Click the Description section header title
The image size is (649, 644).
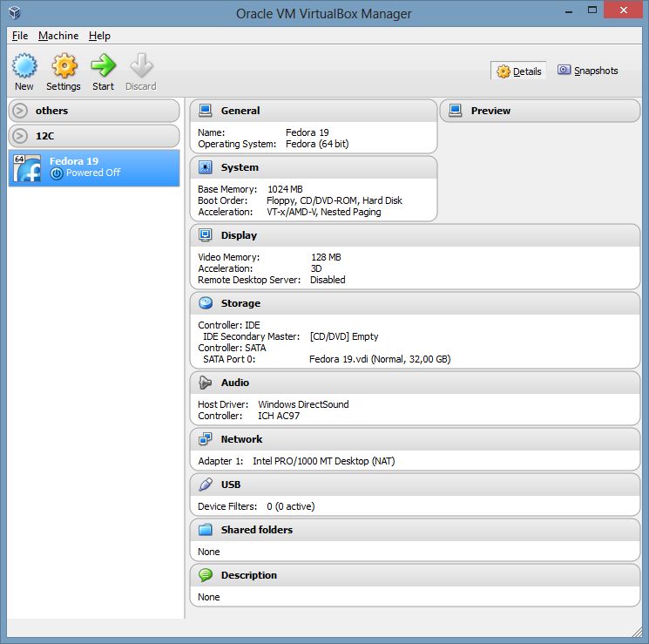click(249, 575)
